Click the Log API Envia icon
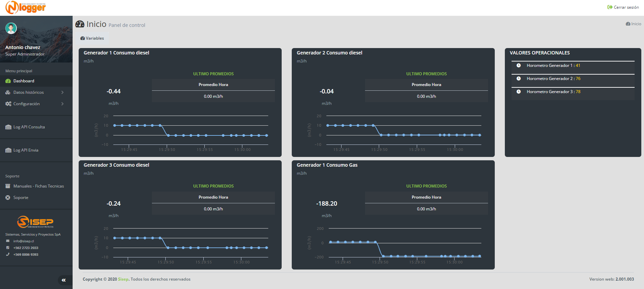Screen dimensions: 644x289 coord(8,150)
